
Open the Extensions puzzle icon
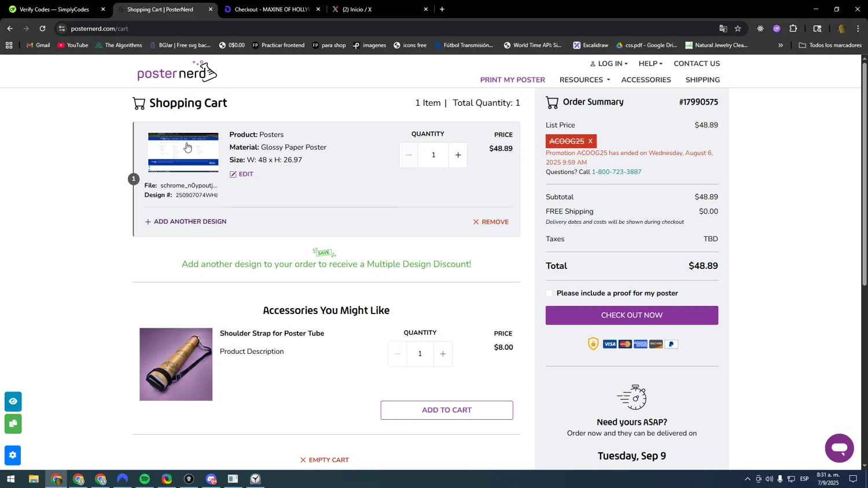793,28
